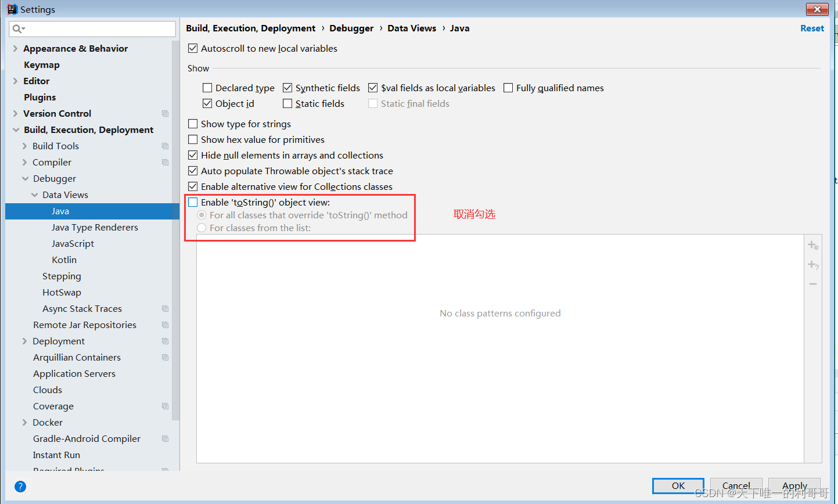Open the Keymap settings page

(42, 64)
